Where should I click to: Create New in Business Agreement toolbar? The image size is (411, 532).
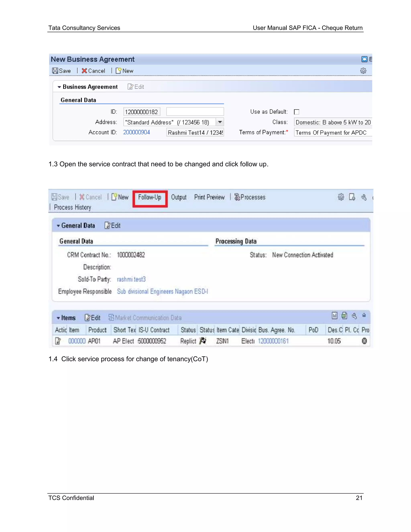click(124, 71)
